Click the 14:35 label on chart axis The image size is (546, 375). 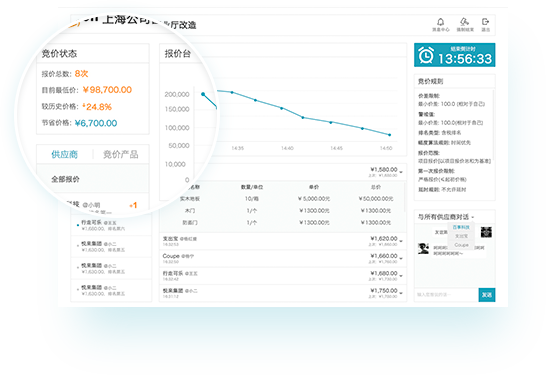tap(237, 148)
